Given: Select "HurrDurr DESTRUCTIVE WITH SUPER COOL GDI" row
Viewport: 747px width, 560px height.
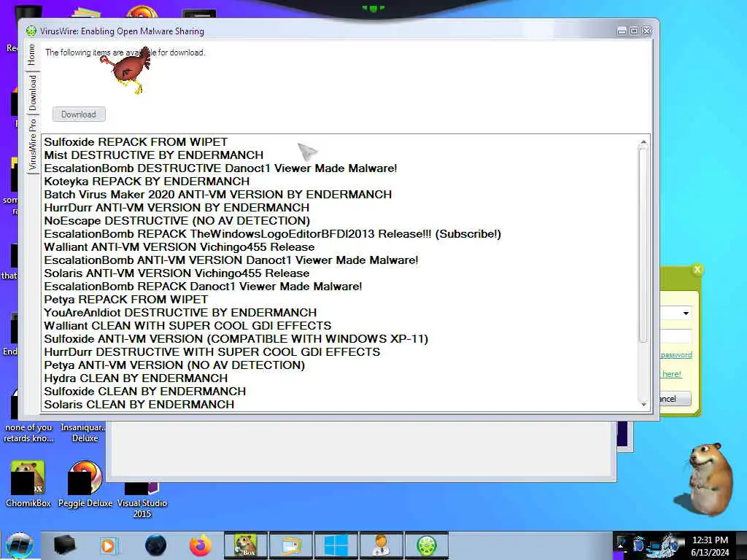Looking at the screenshot, I should pos(340,352).
